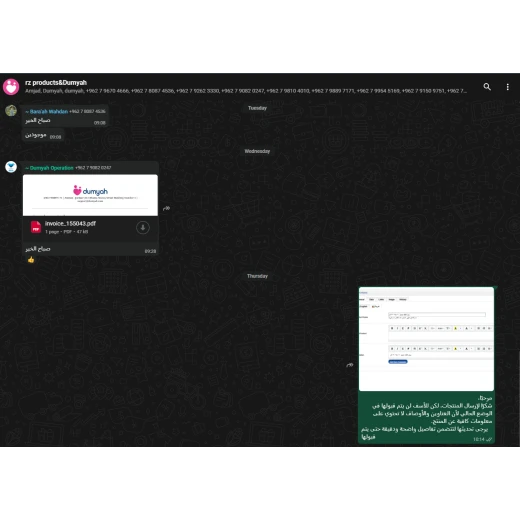Click the Wednesday date separator
520x520 pixels.
pyautogui.click(x=257, y=151)
